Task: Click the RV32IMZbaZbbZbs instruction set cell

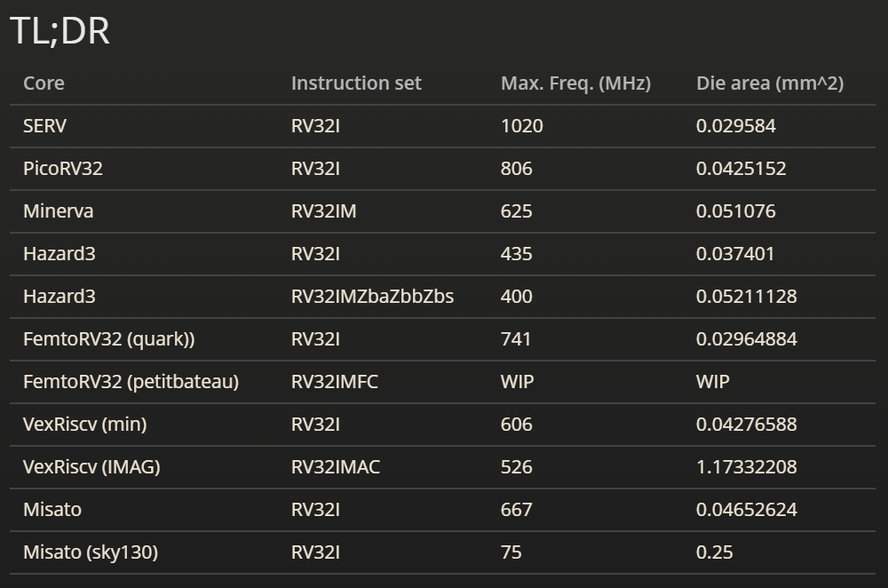Action: [372, 297]
